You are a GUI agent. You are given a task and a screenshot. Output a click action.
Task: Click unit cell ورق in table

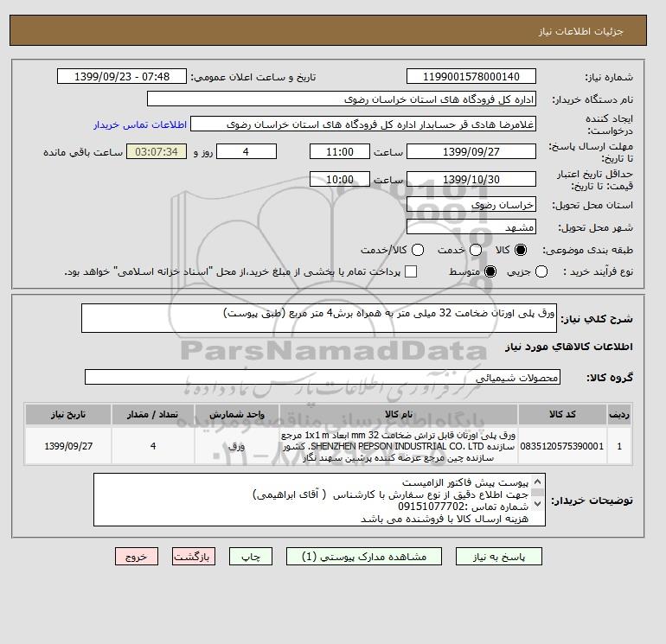tap(237, 446)
